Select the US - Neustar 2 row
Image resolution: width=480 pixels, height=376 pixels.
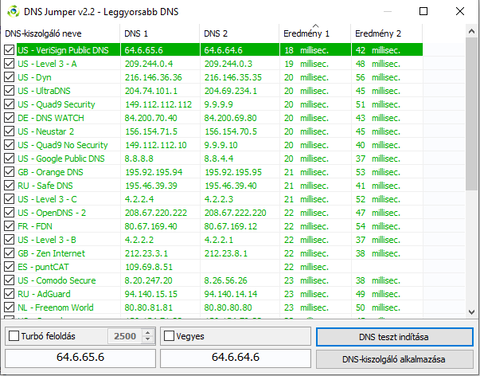click(213, 131)
